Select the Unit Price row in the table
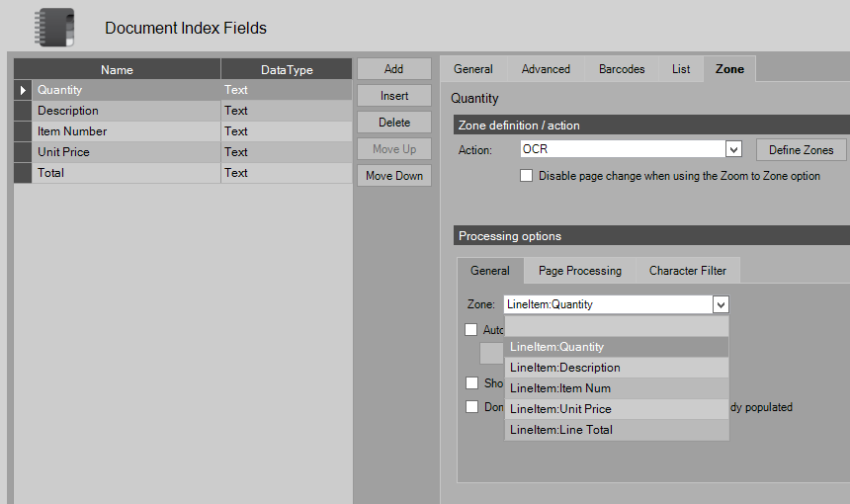The image size is (850, 504). [x=64, y=152]
